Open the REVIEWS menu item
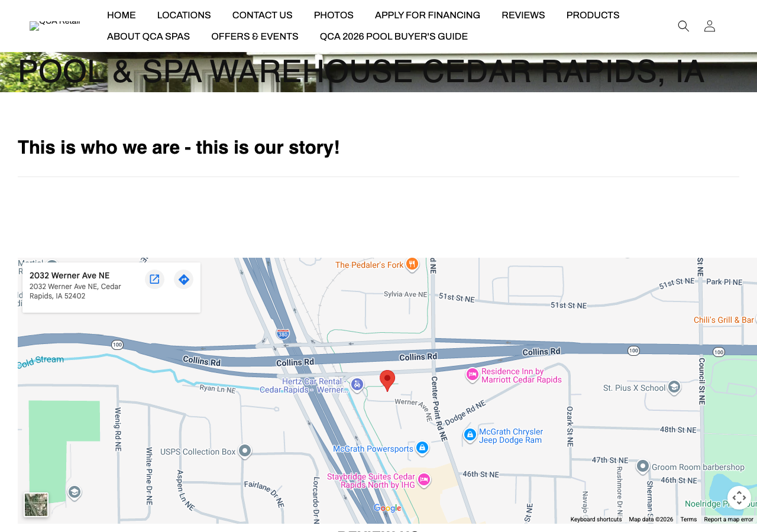The height and width of the screenshot is (532, 757). coord(523,15)
